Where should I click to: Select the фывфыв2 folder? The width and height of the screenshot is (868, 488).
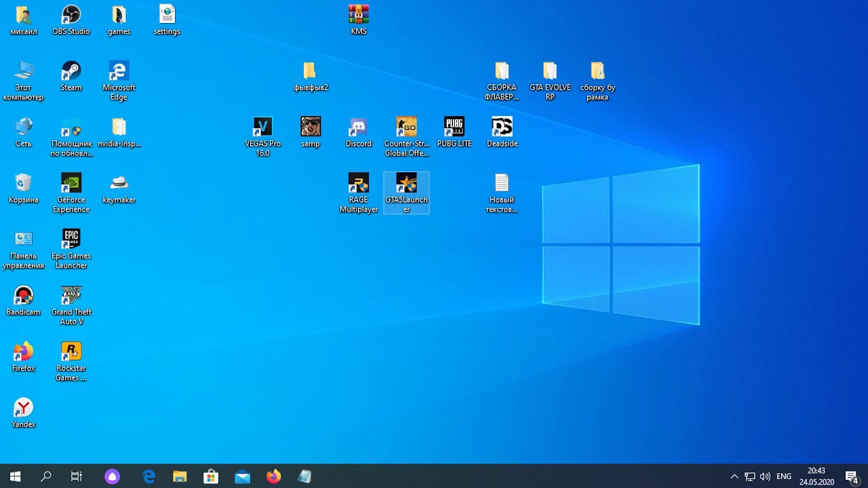310,77
